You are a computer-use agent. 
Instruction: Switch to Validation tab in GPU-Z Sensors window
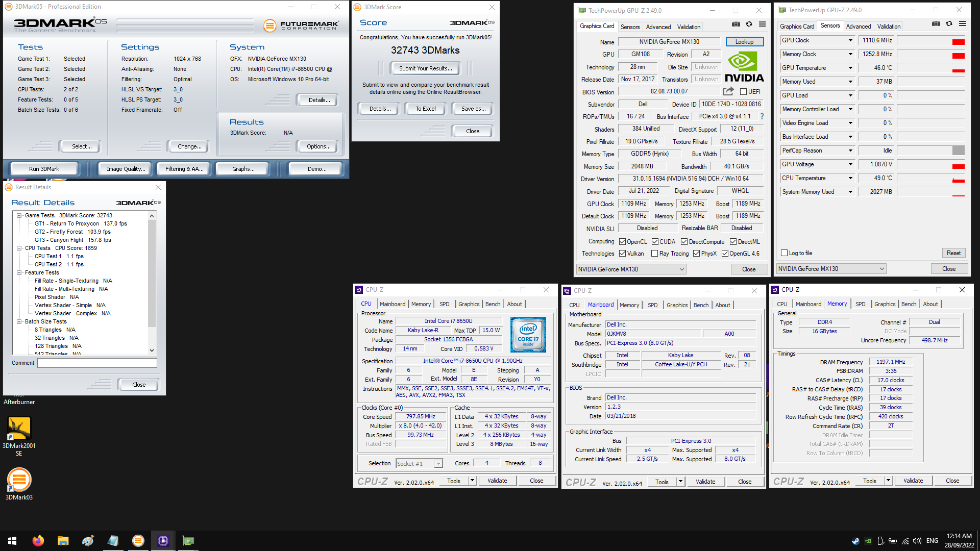coord(889,27)
